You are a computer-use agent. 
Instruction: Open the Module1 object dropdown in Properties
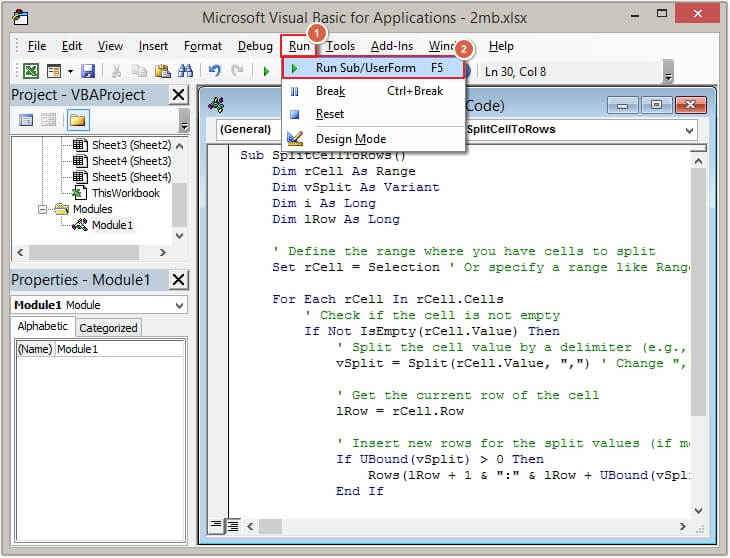click(179, 305)
